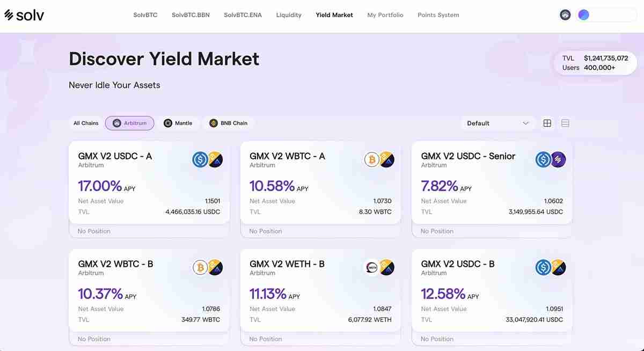Toggle the Arbitrum chain filter

130,123
